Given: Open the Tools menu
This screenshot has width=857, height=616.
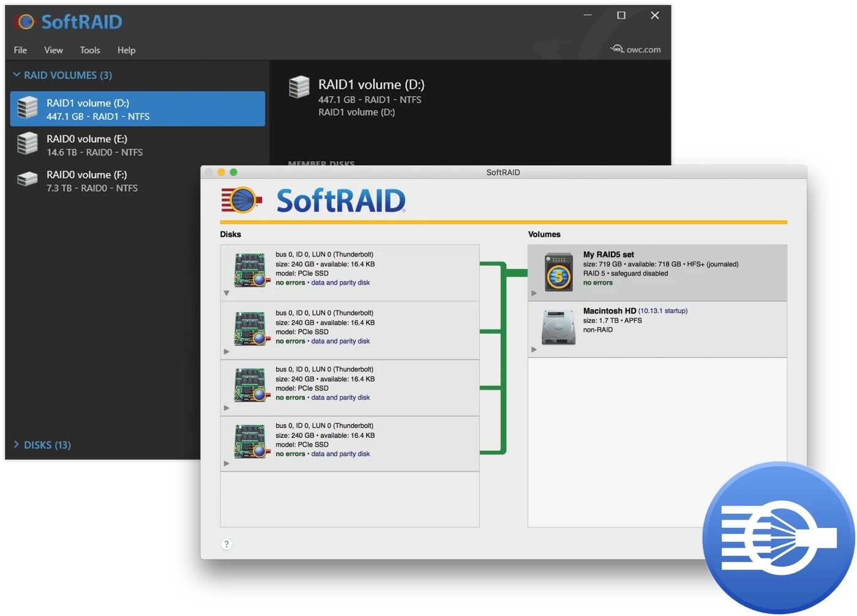Looking at the screenshot, I should [x=90, y=50].
